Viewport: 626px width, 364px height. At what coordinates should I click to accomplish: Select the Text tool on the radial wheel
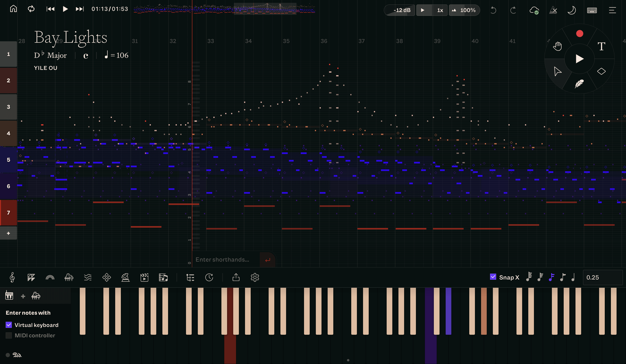click(x=601, y=46)
